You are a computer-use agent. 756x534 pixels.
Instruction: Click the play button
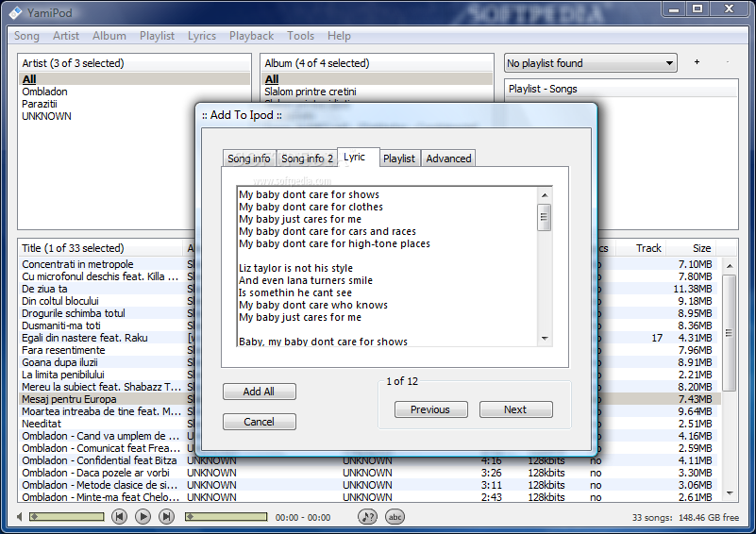pos(143,517)
